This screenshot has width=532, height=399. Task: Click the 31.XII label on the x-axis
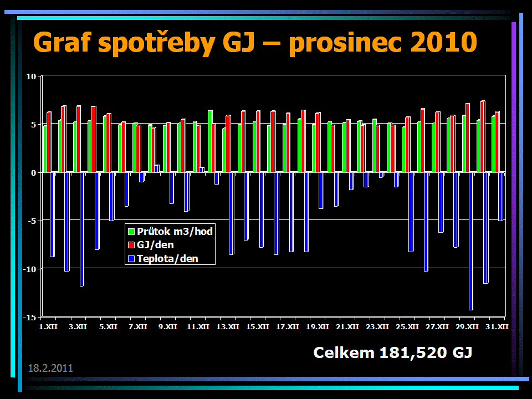point(497,327)
